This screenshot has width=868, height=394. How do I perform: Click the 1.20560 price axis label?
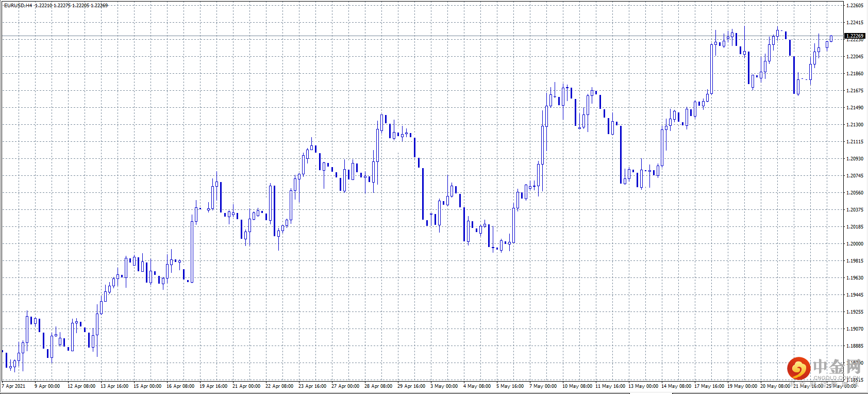click(855, 193)
